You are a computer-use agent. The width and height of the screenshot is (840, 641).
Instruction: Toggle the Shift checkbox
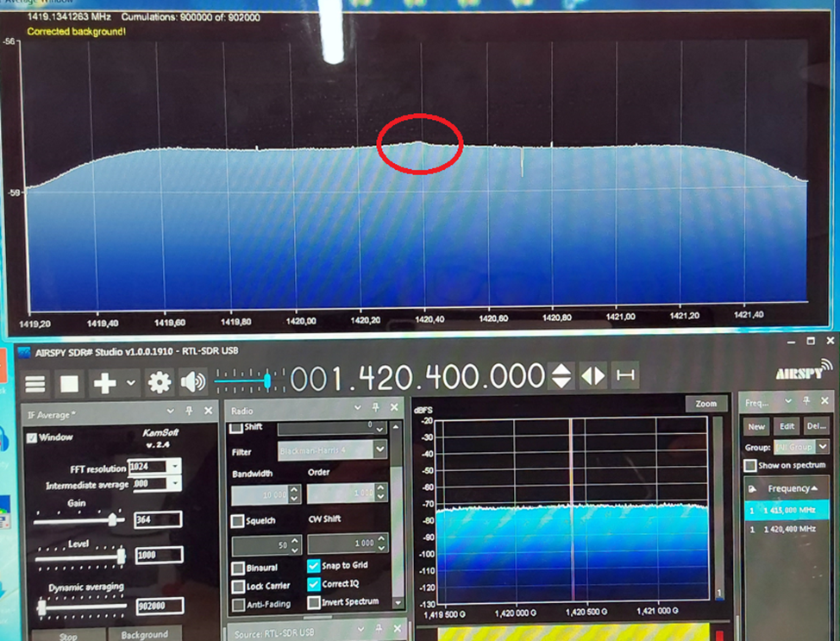235,428
